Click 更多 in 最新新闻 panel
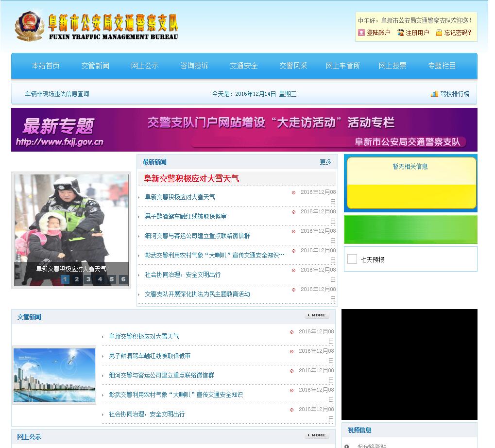 [325, 162]
